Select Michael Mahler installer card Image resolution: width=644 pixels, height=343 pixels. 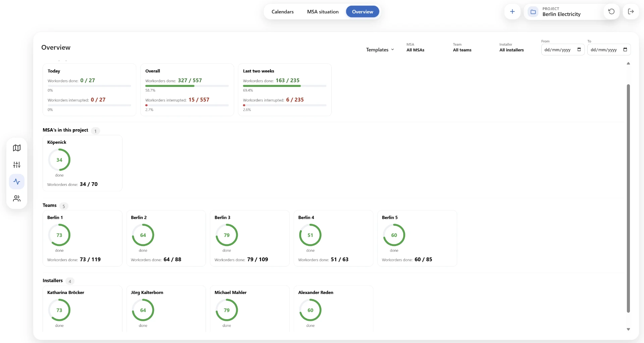click(x=250, y=309)
